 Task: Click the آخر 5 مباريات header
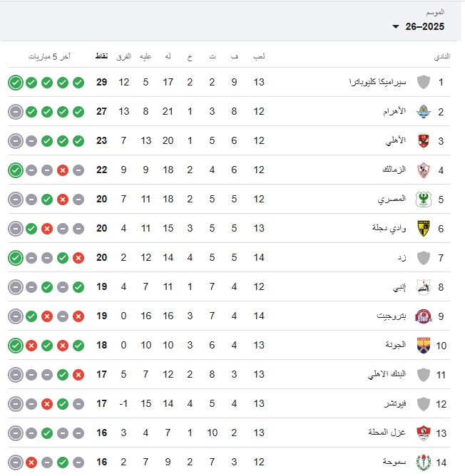(x=49, y=56)
